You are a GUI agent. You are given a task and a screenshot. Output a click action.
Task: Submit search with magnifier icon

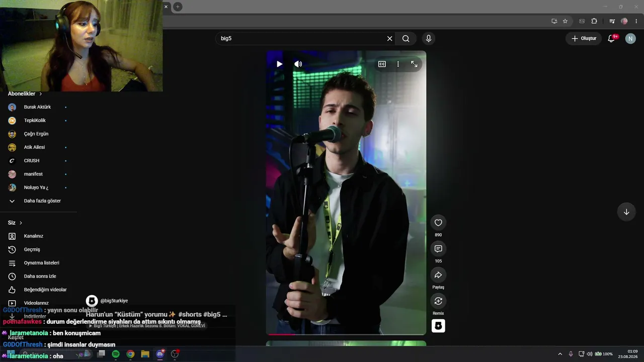pyautogui.click(x=406, y=38)
